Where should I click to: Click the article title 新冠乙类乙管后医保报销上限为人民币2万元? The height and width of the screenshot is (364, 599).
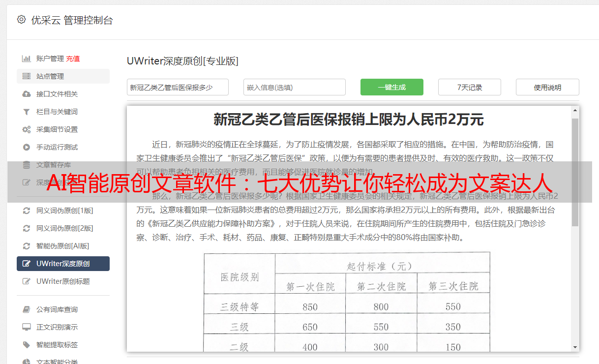[x=349, y=120]
